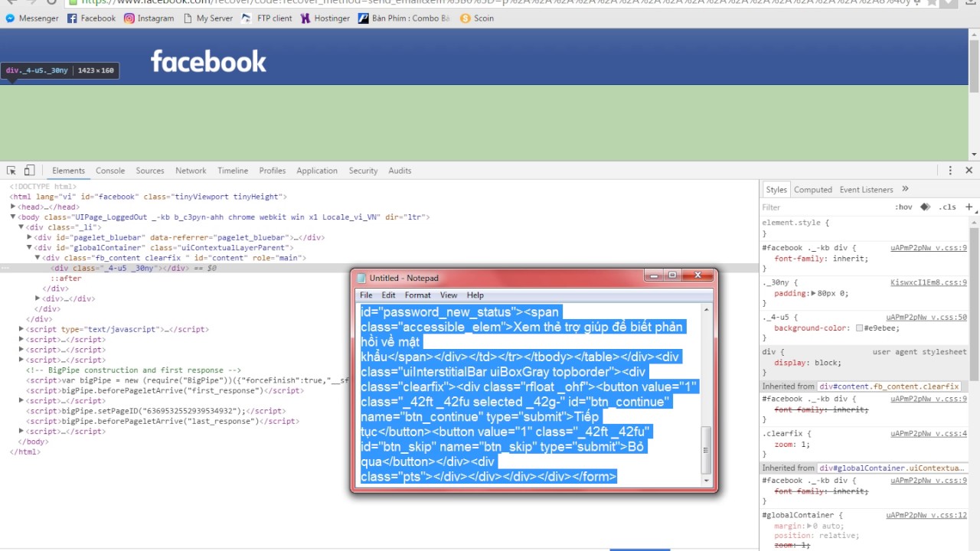Open uAPmP2pNw_v.css:4 source link for .clearfix
980x551 pixels.
coord(929,433)
